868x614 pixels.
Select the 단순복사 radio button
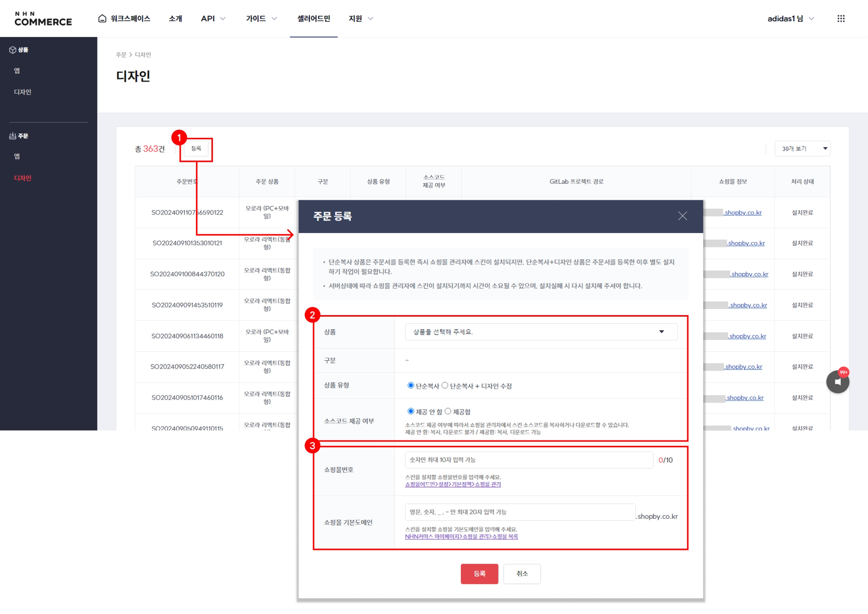[410, 385]
